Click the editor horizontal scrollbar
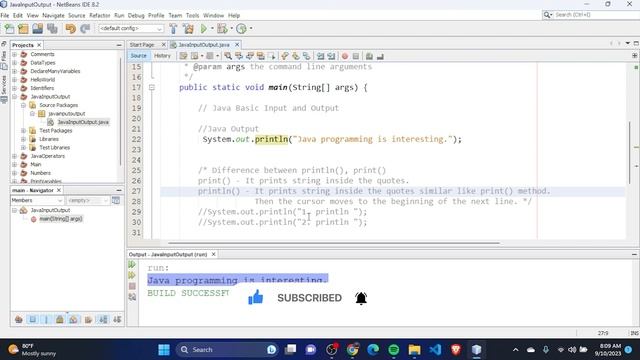The image size is (640, 360). 334,243
